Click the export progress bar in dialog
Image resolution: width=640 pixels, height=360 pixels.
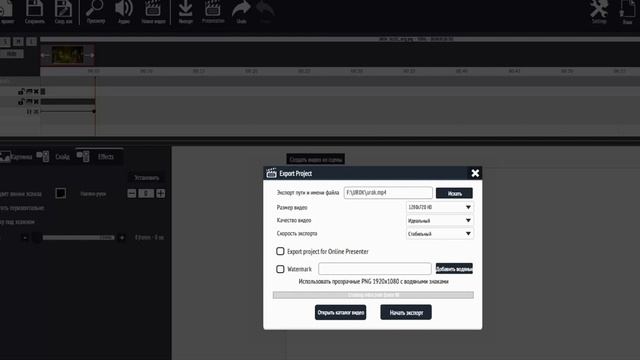click(373, 295)
